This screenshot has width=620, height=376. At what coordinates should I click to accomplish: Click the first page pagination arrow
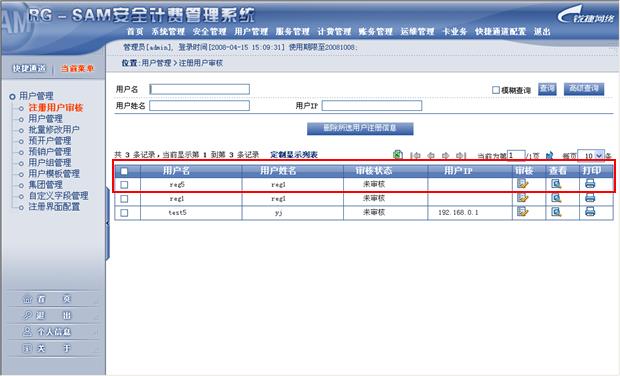415,156
